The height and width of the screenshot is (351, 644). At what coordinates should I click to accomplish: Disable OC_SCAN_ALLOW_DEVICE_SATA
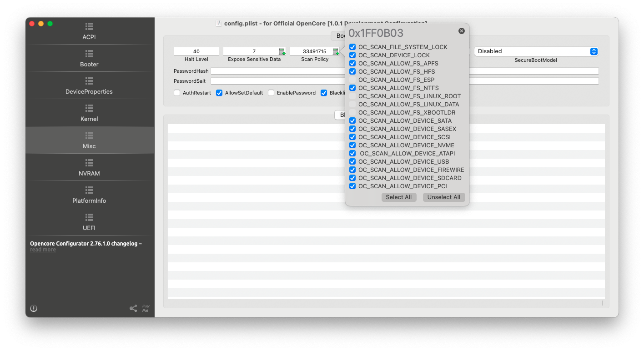click(352, 120)
